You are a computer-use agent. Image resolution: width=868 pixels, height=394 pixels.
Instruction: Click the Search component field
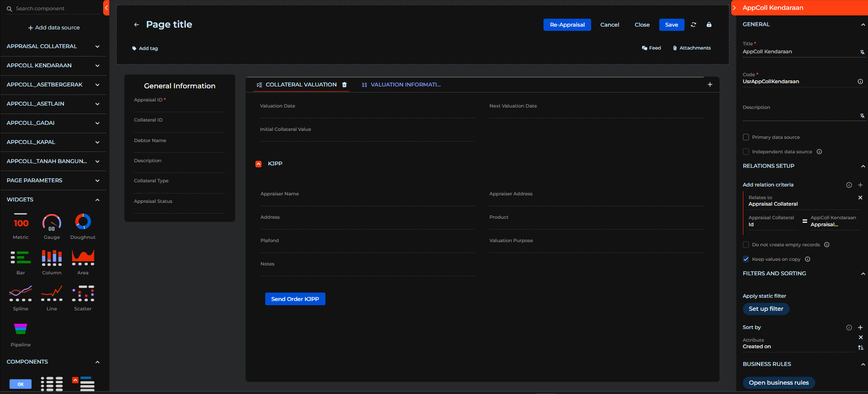(56, 8)
